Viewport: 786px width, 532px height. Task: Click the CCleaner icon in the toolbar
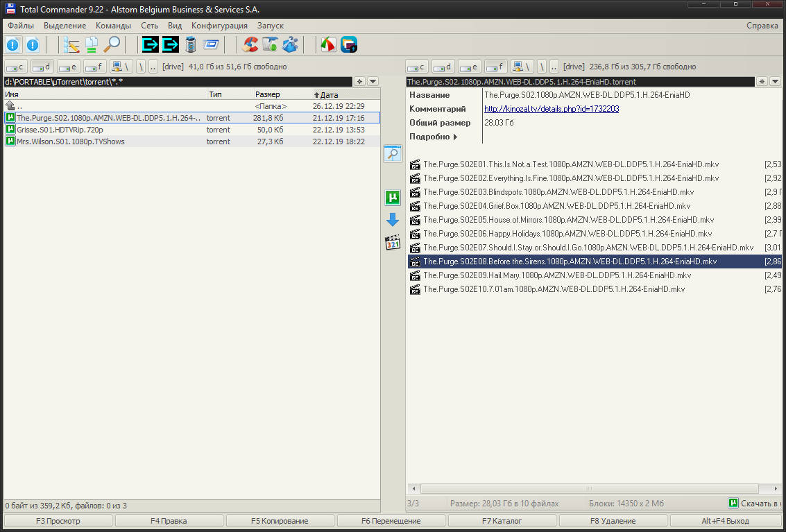(x=250, y=45)
